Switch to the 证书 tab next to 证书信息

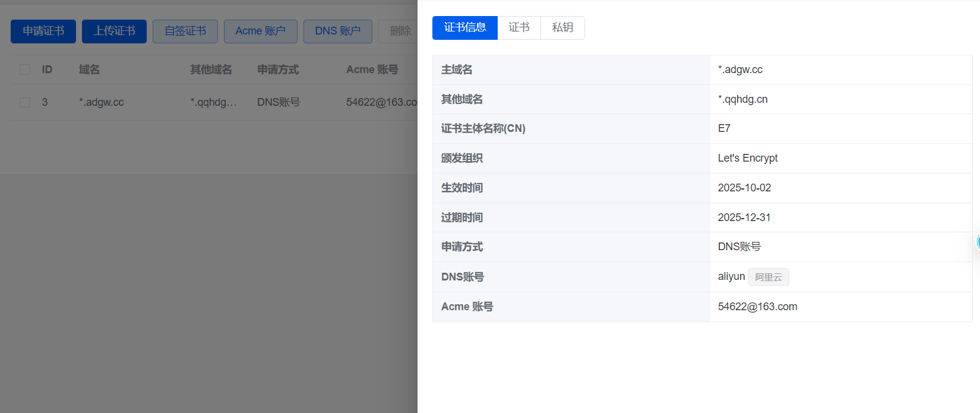point(519,28)
